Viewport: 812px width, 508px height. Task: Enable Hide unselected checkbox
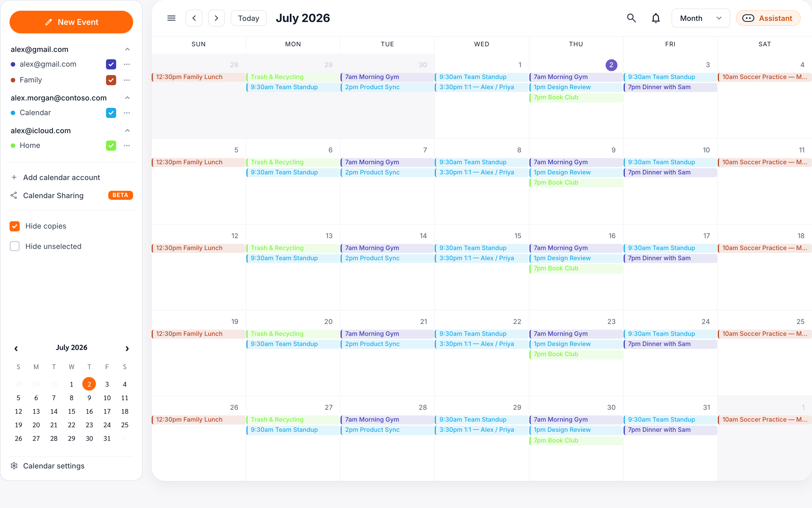(x=15, y=246)
